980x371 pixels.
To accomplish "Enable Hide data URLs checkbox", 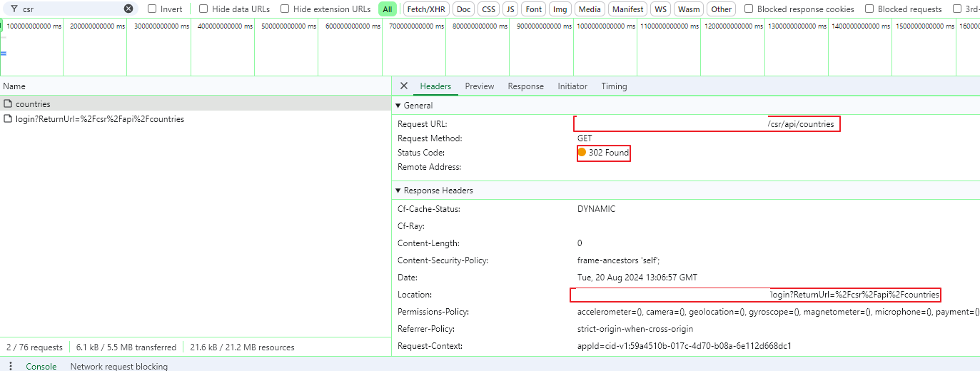I will click(x=203, y=9).
